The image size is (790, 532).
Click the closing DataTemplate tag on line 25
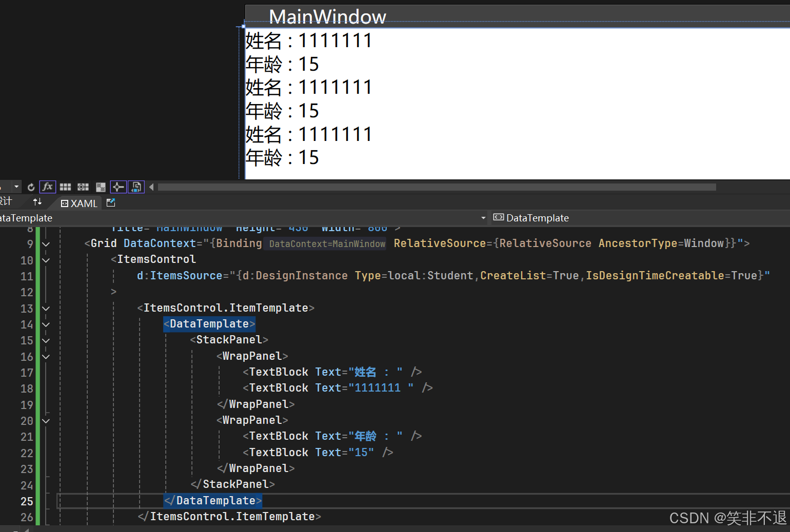click(x=213, y=501)
